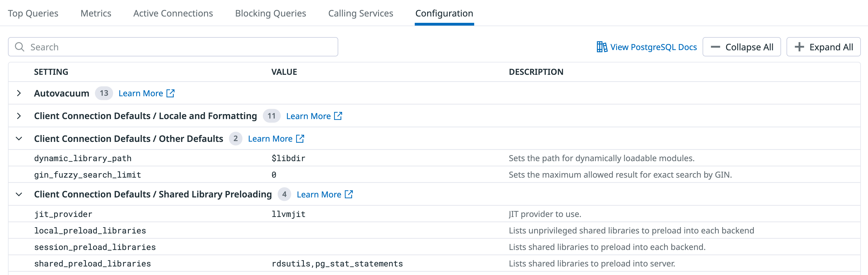Expand Client Connection Defaults / Locale and Formatting
Screen dimensions: 868x275
19,116
